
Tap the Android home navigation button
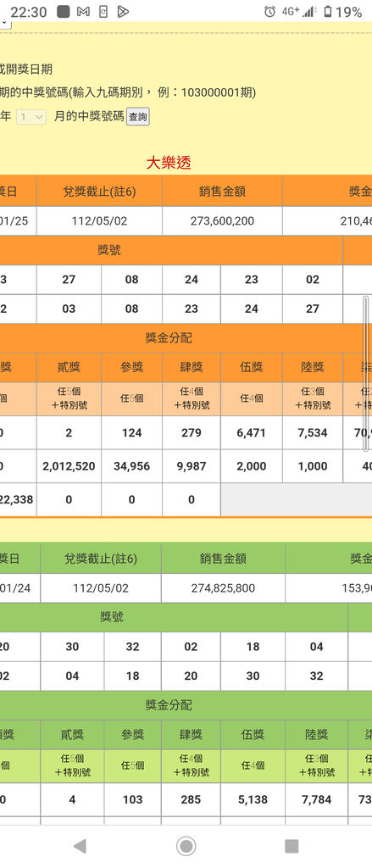pyautogui.click(x=186, y=845)
